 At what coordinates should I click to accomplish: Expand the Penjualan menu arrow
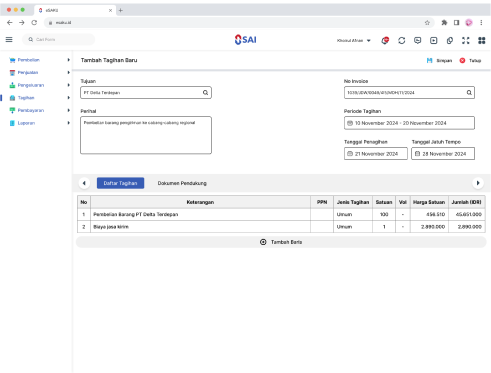[68, 73]
